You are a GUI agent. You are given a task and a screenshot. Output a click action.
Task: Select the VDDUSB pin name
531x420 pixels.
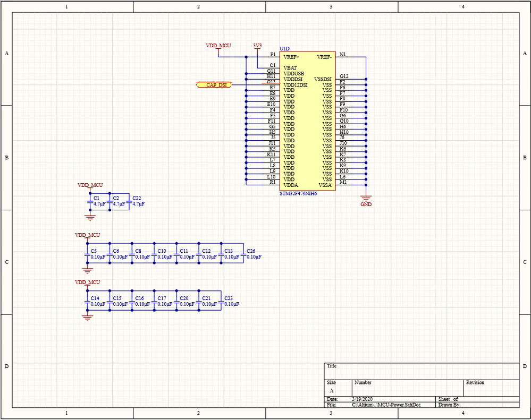(294, 73)
